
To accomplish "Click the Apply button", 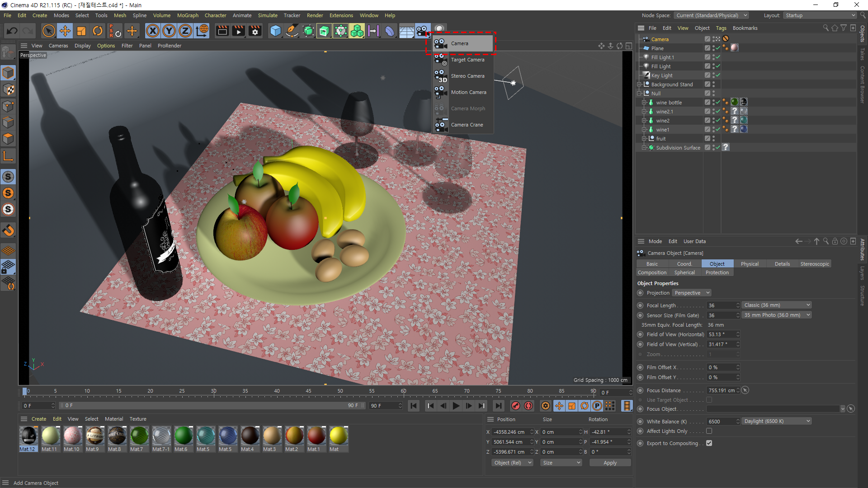I will click(610, 463).
